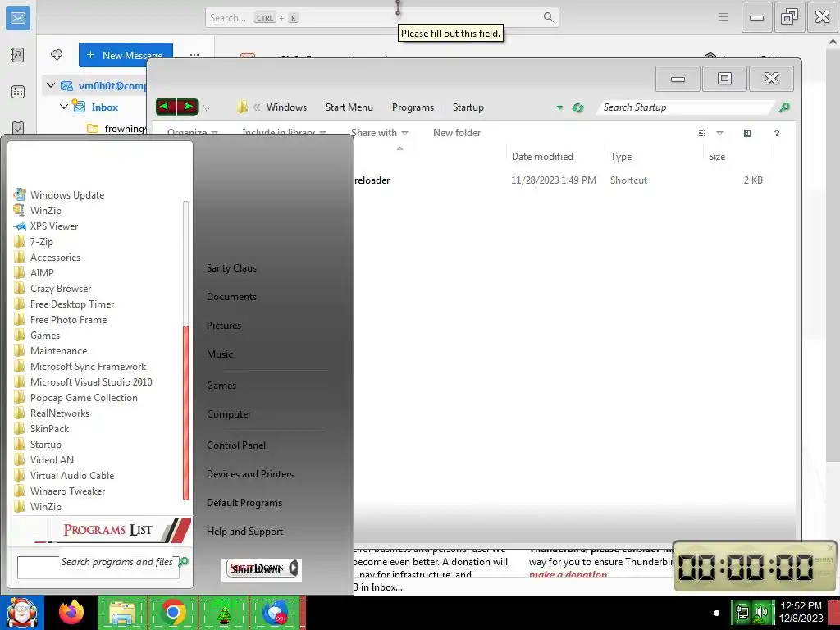Open the Thunderbird hamburger app menu
Image resolution: width=840 pixels, height=630 pixels.
(x=724, y=17)
